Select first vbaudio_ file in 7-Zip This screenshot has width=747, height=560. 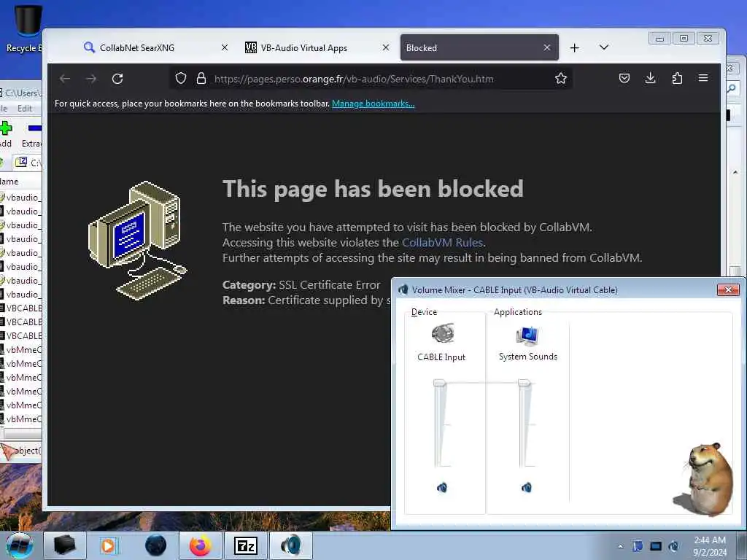point(21,197)
